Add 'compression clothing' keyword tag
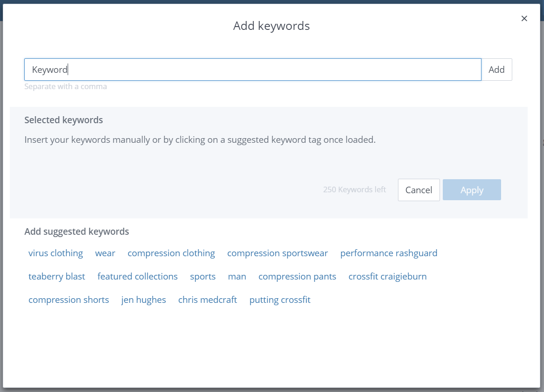 coord(171,253)
